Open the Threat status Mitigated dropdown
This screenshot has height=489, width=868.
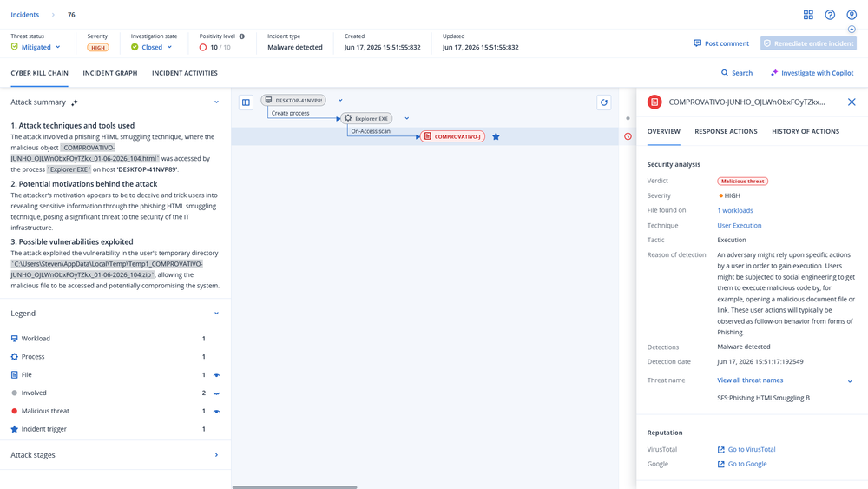click(36, 47)
